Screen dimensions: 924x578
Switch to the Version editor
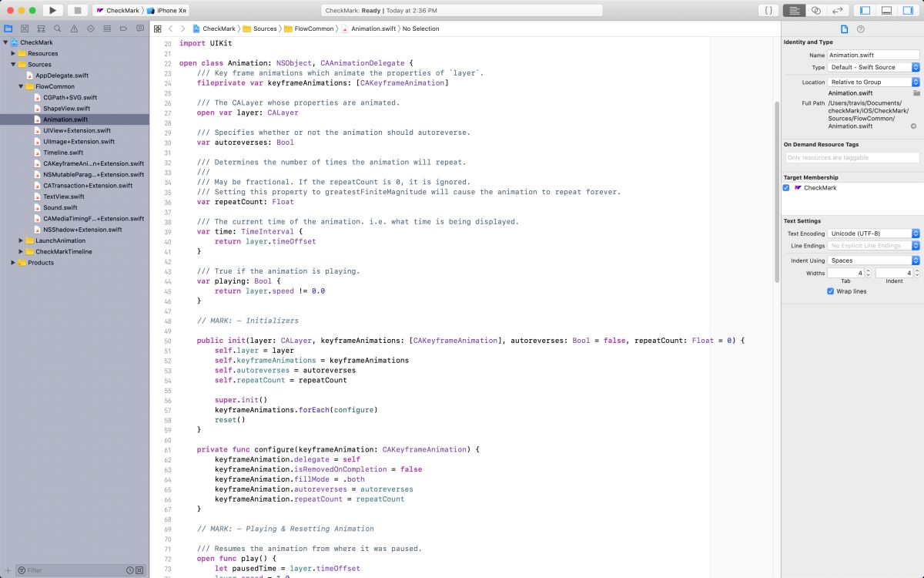(x=837, y=10)
